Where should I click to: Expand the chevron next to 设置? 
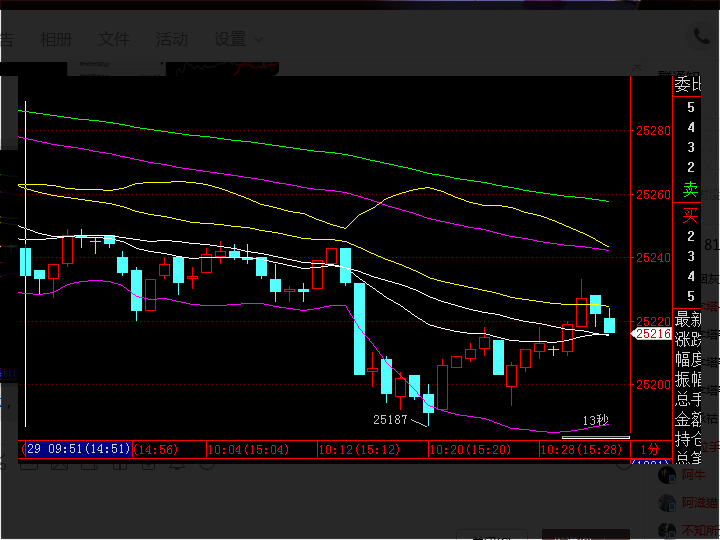pos(258,40)
